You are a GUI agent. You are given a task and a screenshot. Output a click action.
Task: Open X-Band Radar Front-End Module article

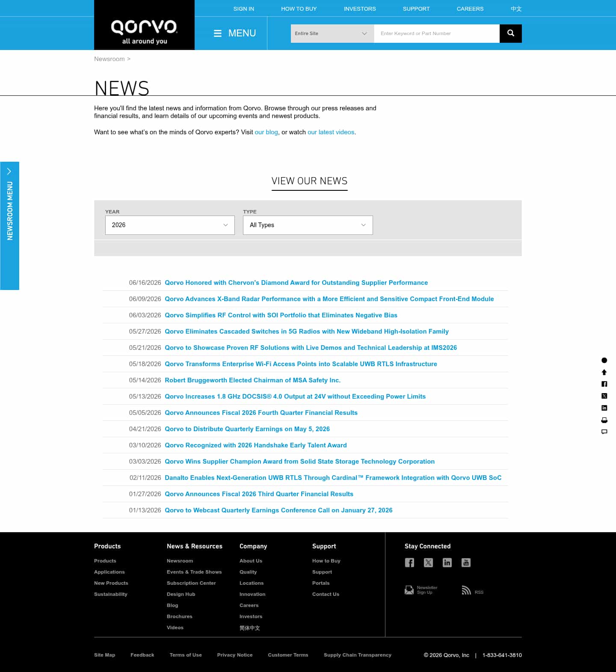(x=329, y=299)
